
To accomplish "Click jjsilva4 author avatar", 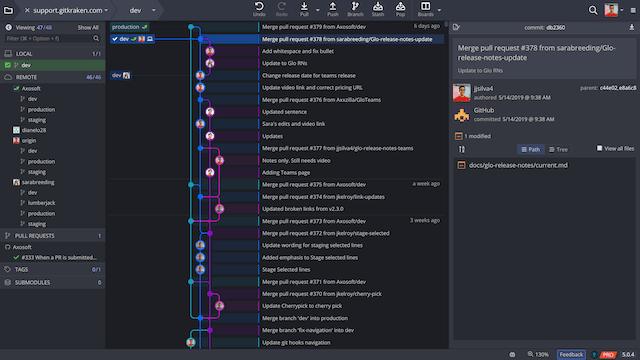I will click(x=462, y=93).
